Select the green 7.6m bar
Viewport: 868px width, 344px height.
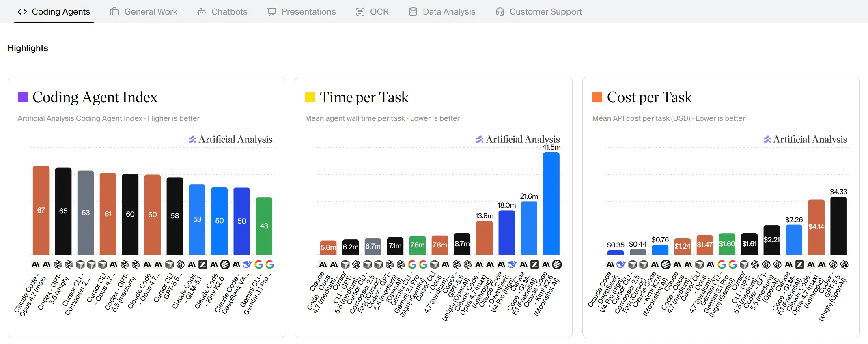coord(418,245)
